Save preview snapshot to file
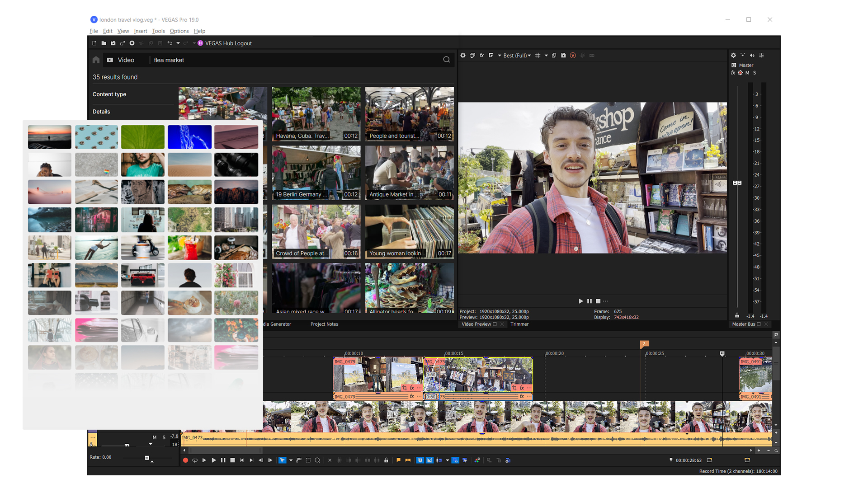 (563, 56)
